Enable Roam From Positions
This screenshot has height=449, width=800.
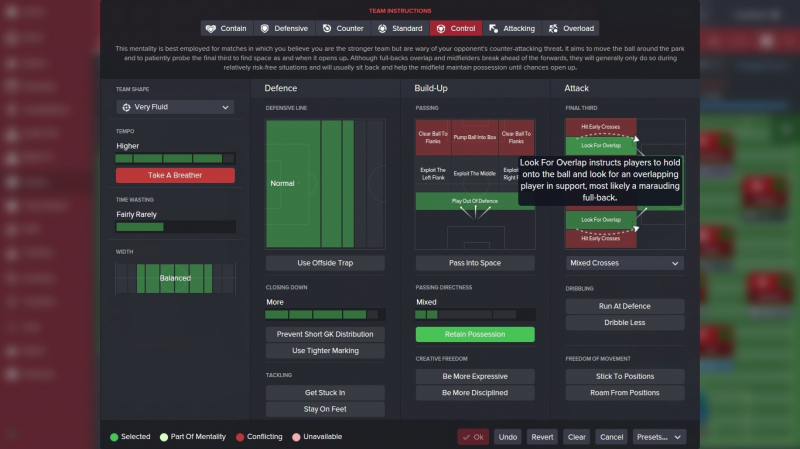tap(624, 392)
